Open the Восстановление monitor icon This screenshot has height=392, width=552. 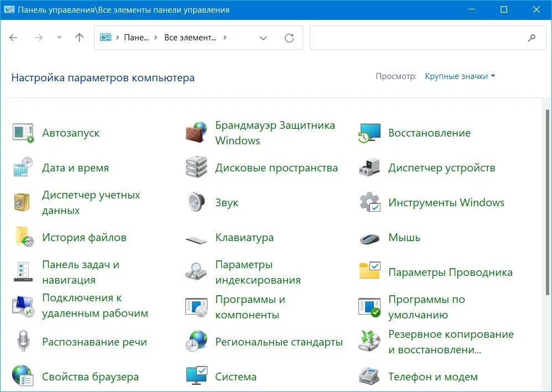369,133
